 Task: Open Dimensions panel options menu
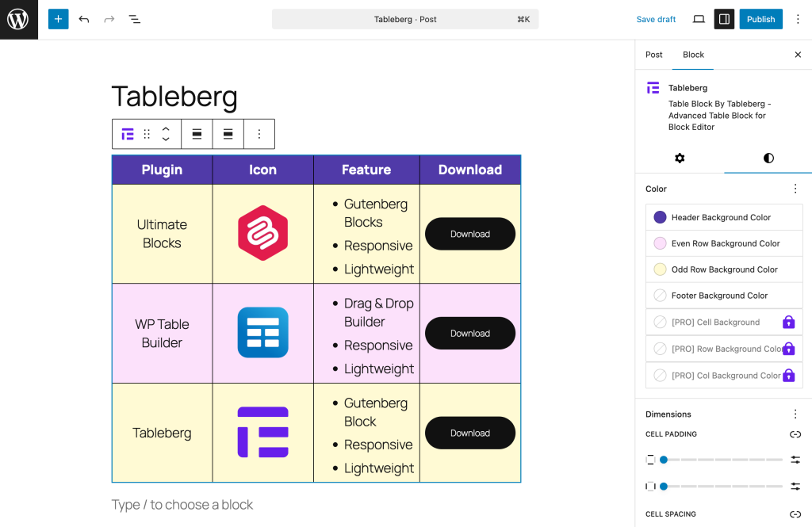tap(795, 414)
